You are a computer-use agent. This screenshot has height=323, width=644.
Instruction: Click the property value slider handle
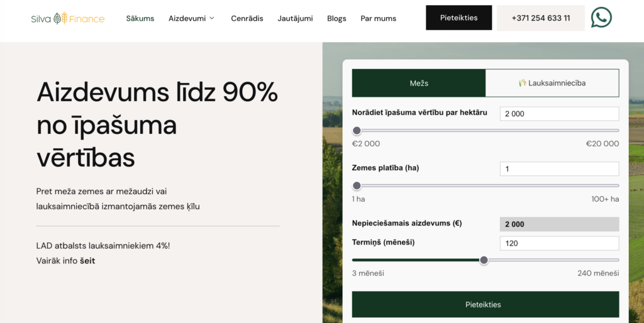pos(357,131)
